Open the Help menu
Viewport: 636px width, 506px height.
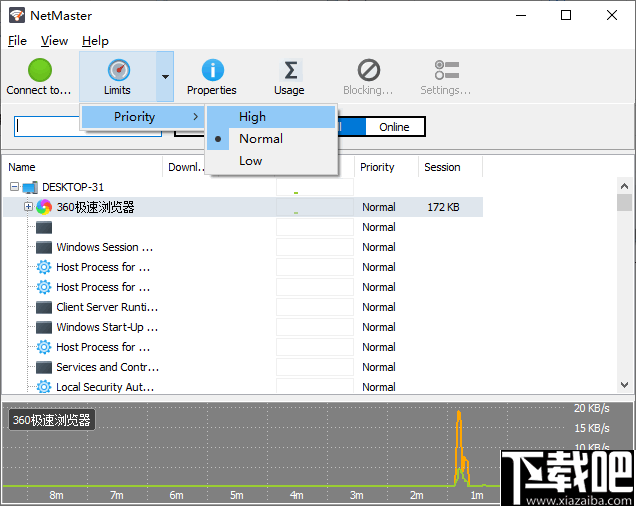pos(95,41)
